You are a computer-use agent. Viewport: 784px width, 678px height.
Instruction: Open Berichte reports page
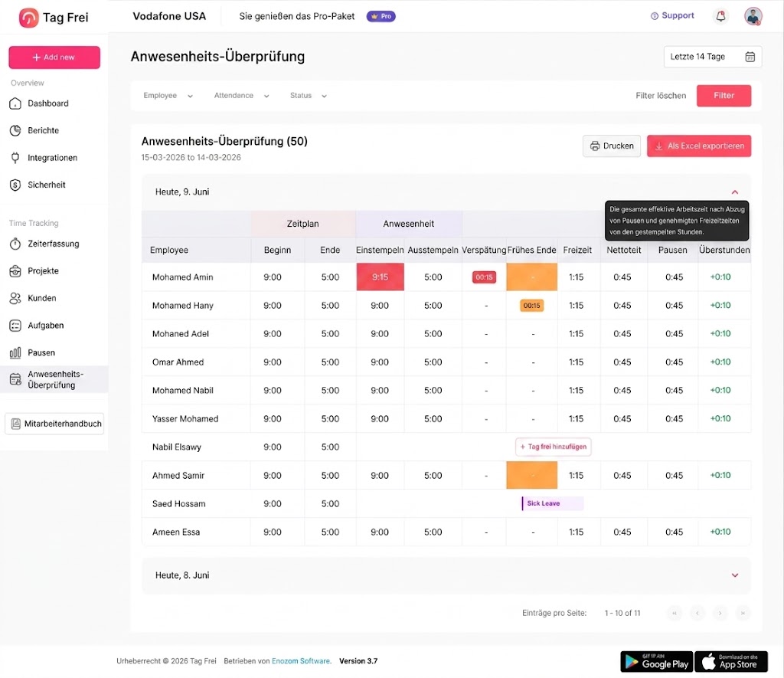[x=43, y=130]
